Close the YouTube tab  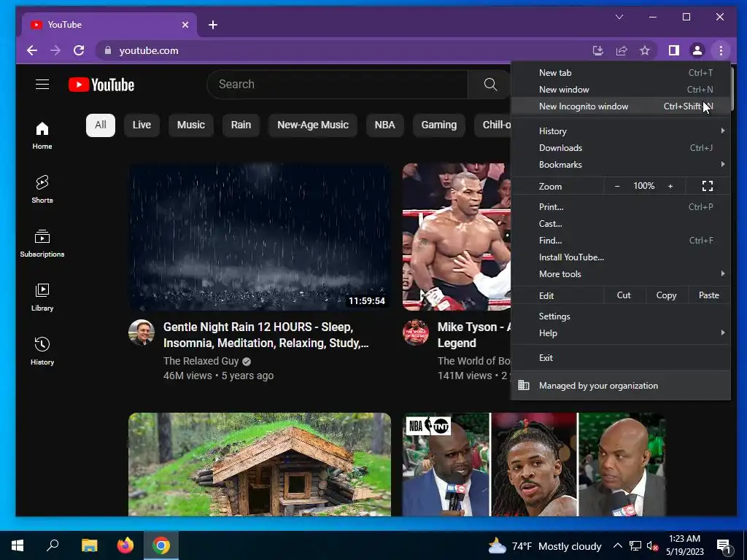(185, 25)
